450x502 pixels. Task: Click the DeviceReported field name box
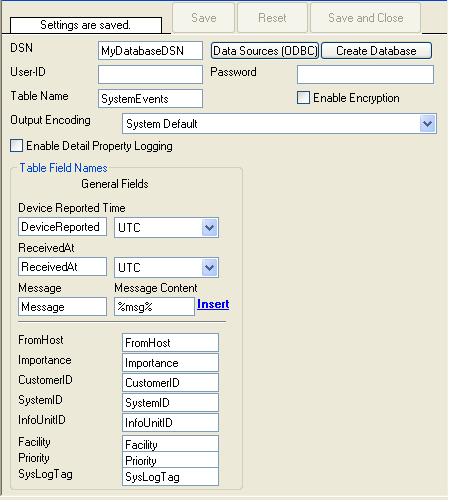(x=62, y=227)
